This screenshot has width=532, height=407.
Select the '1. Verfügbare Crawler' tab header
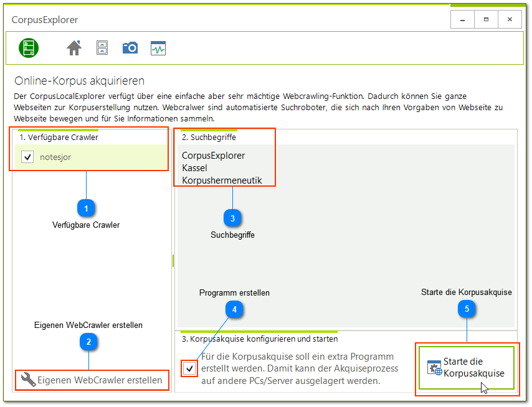59,138
